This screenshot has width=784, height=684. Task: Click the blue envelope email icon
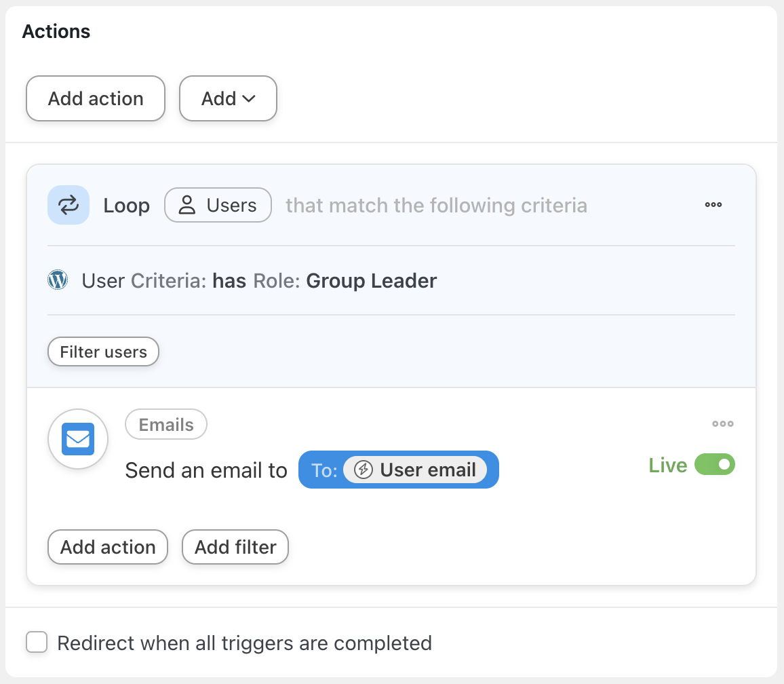pos(78,439)
